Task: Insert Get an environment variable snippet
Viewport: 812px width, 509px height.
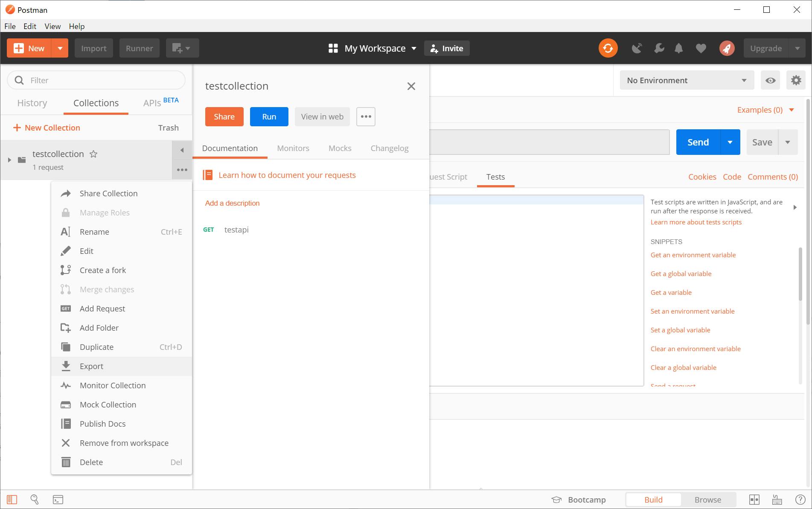Action: tap(693, 255)
